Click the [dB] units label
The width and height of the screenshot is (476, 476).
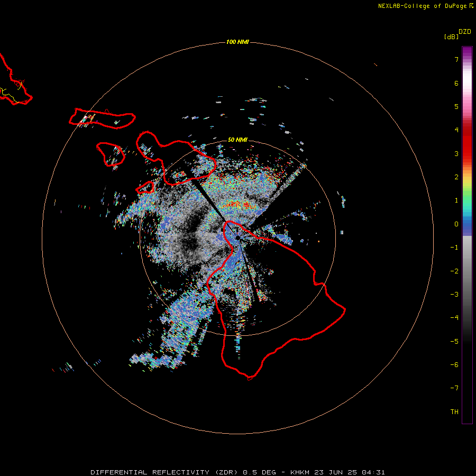tap(452, 37)
